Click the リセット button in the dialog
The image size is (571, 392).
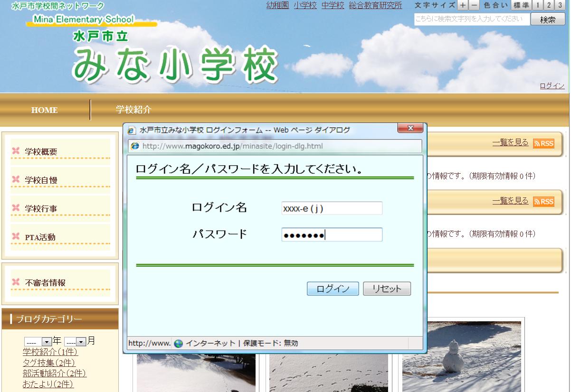tap(387, 289)
